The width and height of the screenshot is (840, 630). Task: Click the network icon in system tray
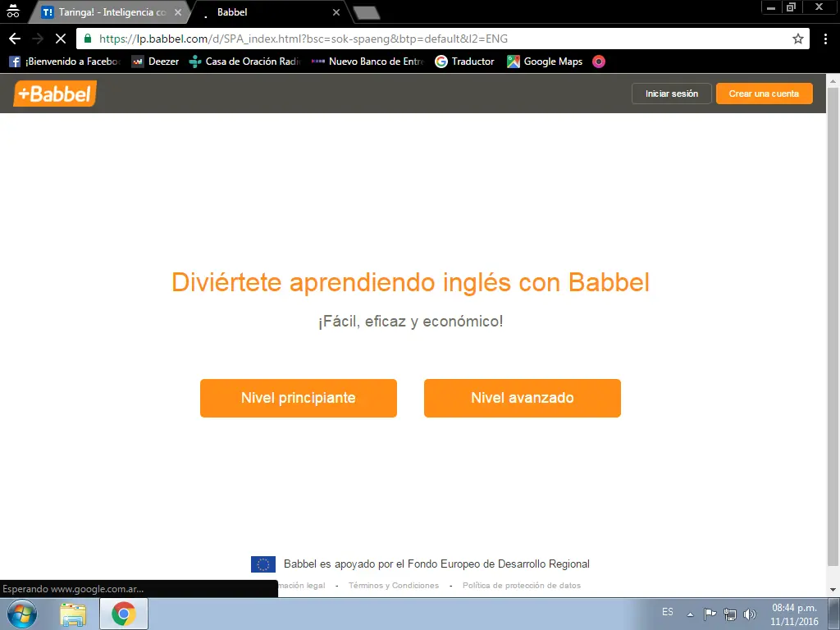[729, 614]
